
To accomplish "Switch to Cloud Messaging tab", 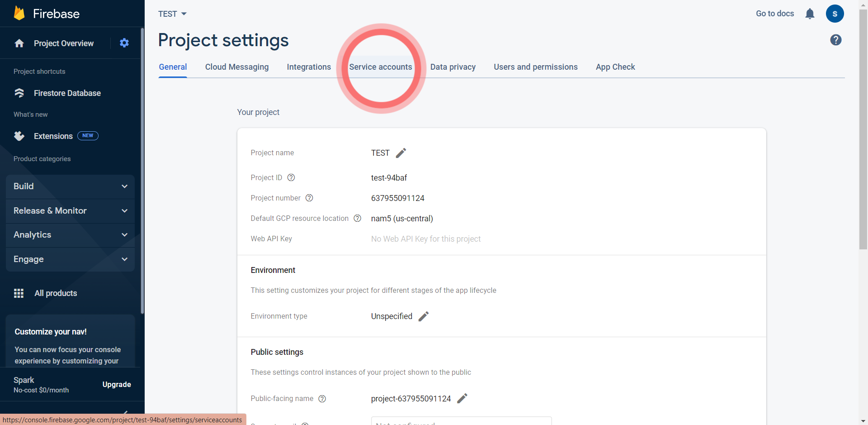I will tap(237, 67).
